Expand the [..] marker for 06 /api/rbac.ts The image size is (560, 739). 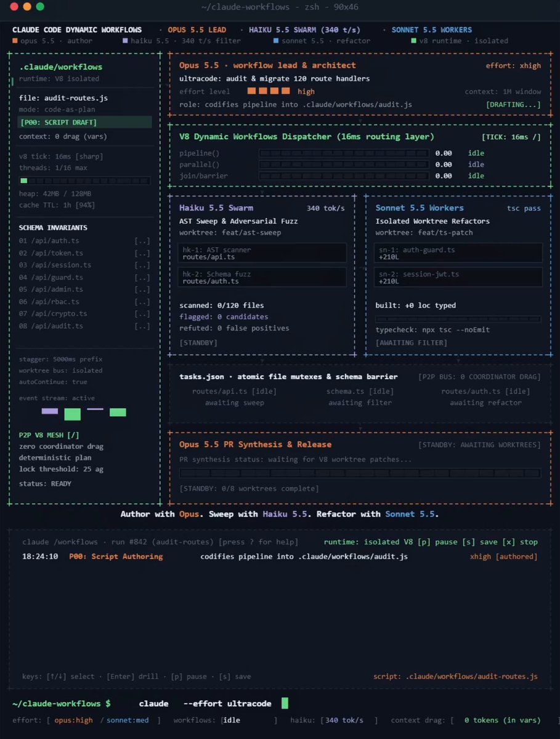point(142,302)
